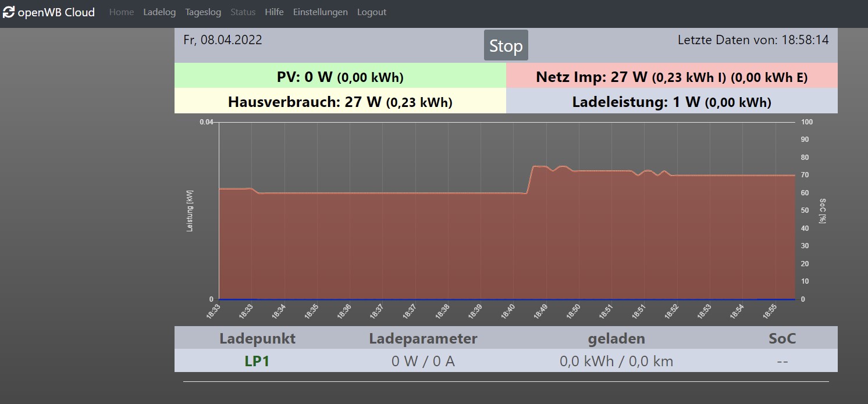Click the Letzte Daten von: 18:58:14 timestamp

753,40
